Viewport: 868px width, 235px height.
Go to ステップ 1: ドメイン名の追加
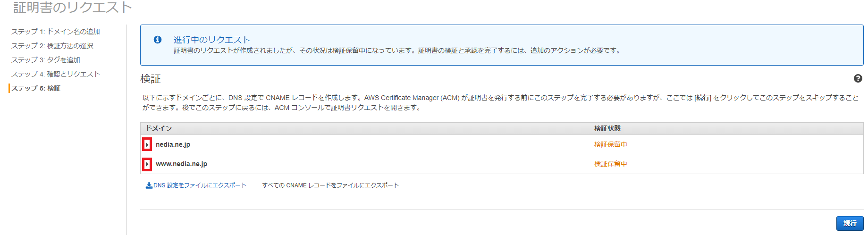tap(56, 32)
